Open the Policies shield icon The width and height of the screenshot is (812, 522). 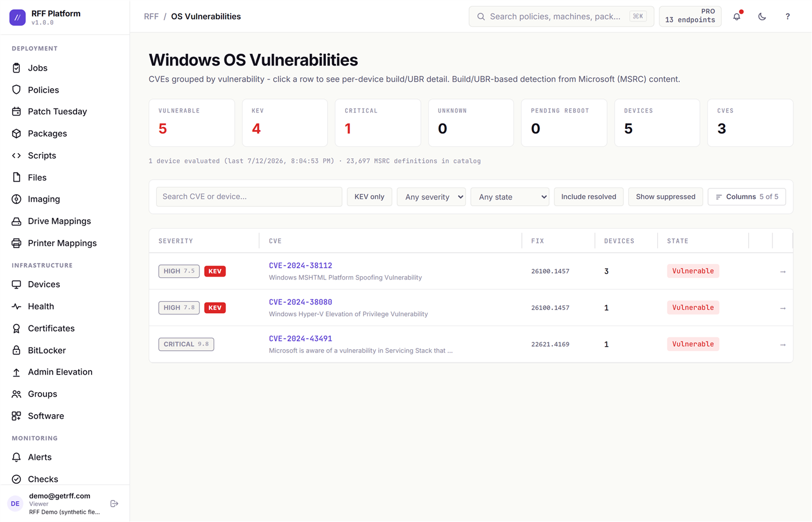(16, 90)
